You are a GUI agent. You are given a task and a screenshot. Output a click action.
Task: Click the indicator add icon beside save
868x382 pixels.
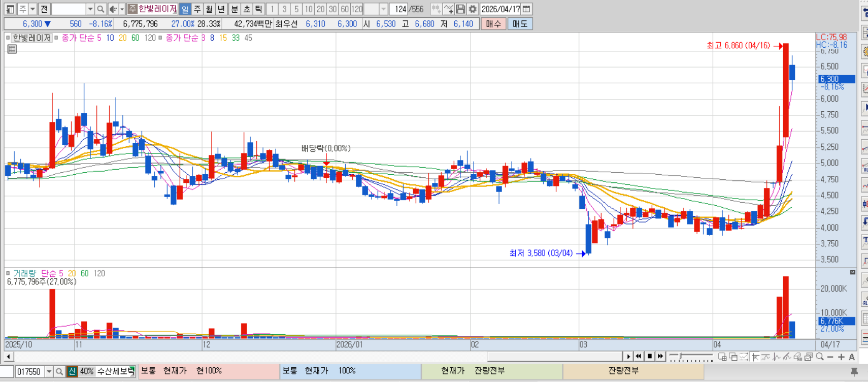click(448, 9)
